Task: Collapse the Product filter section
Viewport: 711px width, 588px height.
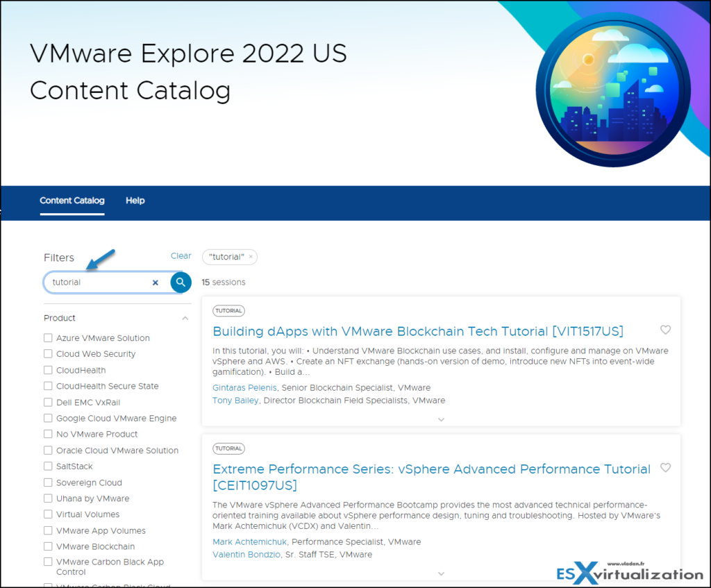Action: pos(185,318)
